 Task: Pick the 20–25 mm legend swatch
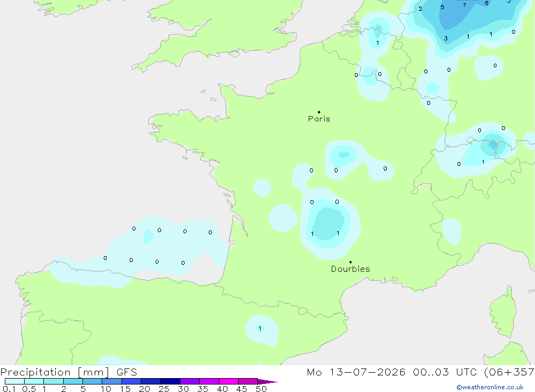pos(151,381)
